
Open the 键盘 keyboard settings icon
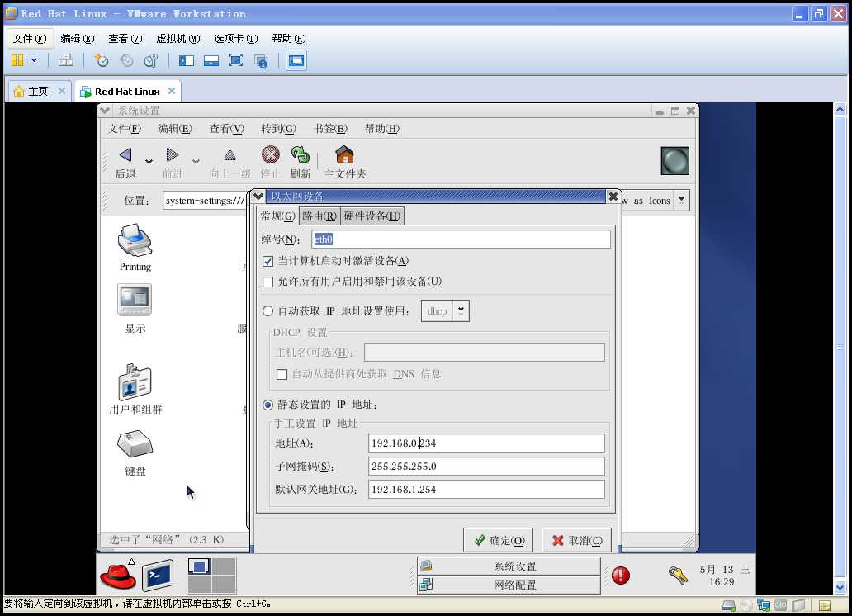[135, 443]
